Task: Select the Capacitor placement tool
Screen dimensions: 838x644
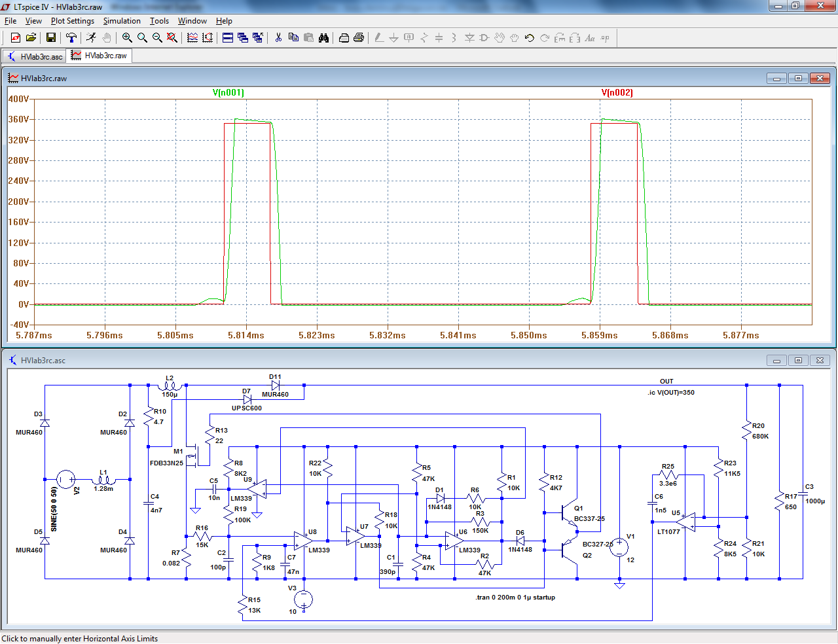Action: [x=439, y=38]
